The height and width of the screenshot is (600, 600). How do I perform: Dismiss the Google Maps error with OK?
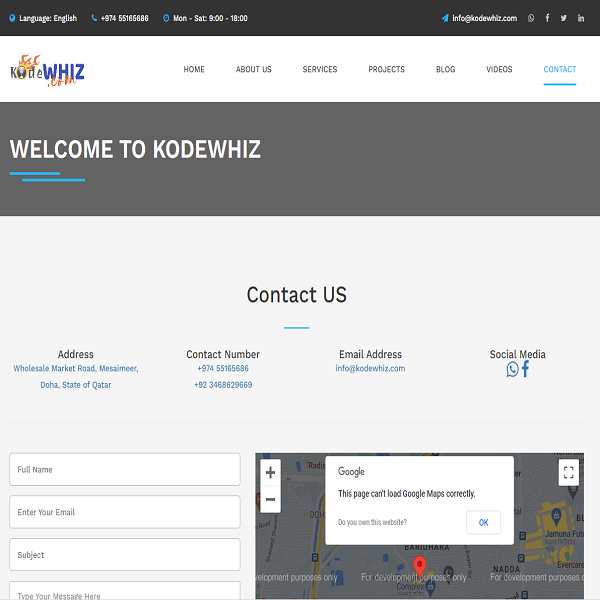(x=483, y=522)
